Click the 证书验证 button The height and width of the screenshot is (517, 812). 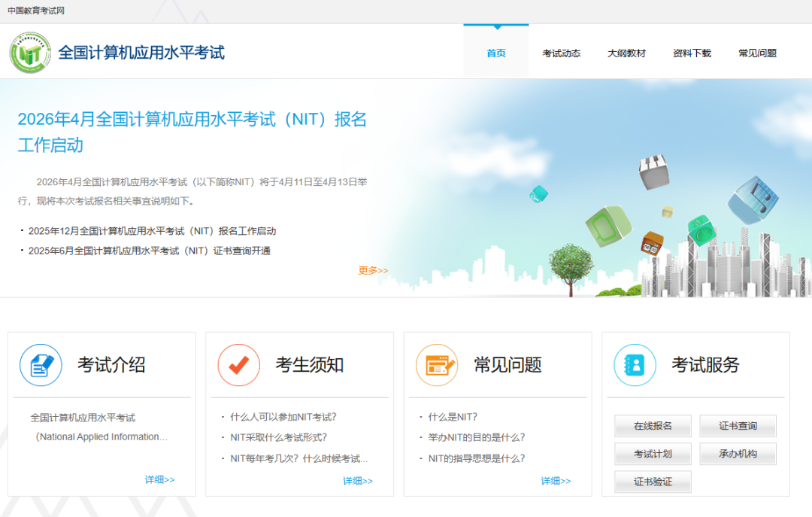[653, 482]
